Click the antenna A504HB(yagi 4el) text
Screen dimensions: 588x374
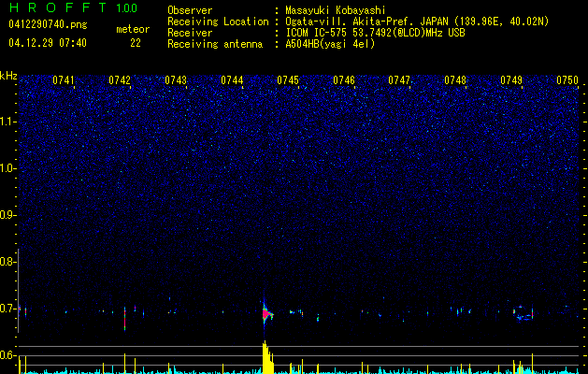click(330, 44)
